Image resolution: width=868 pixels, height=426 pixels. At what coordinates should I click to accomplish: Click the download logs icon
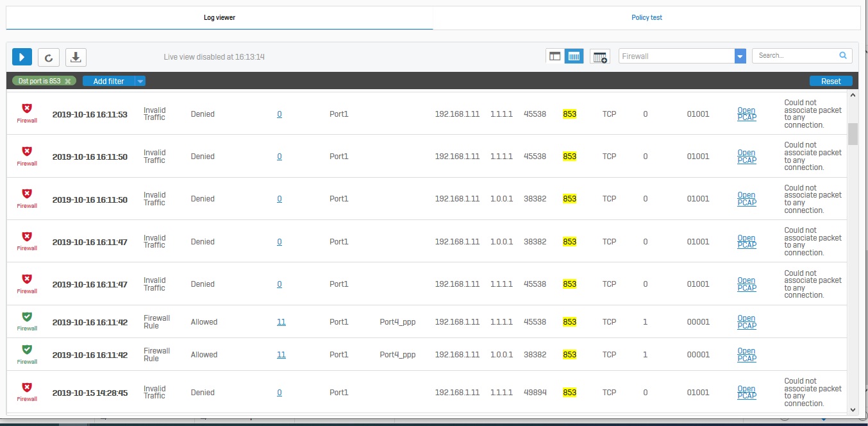tap(76, 57)
